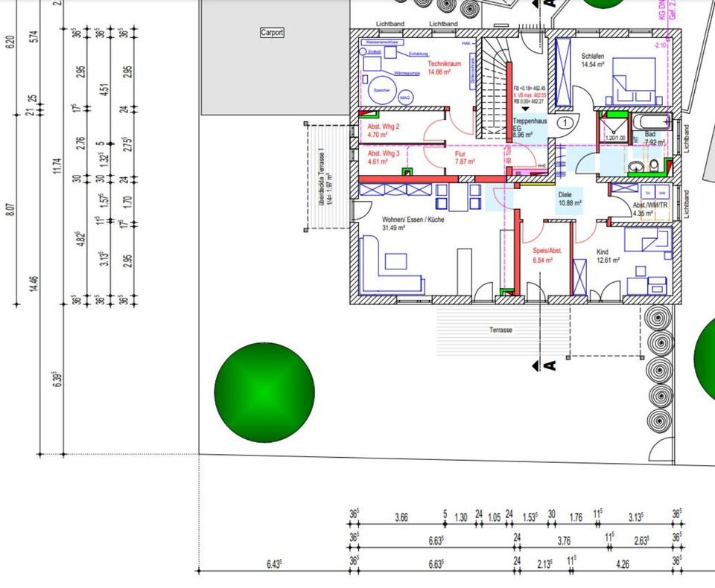Screen dimensions: 715x588
Task: Click the shower tray marked 1.20/1.00
Action: pos(614,128)
